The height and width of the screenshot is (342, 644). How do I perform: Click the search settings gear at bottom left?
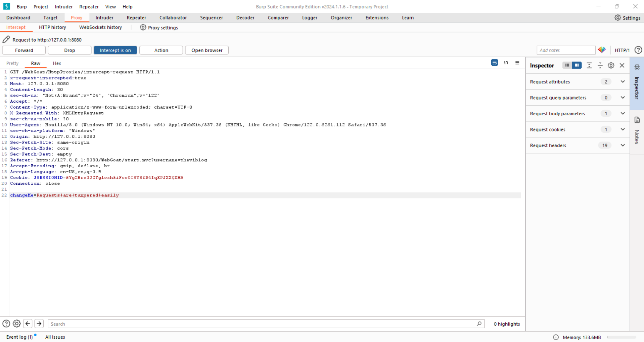17,324
